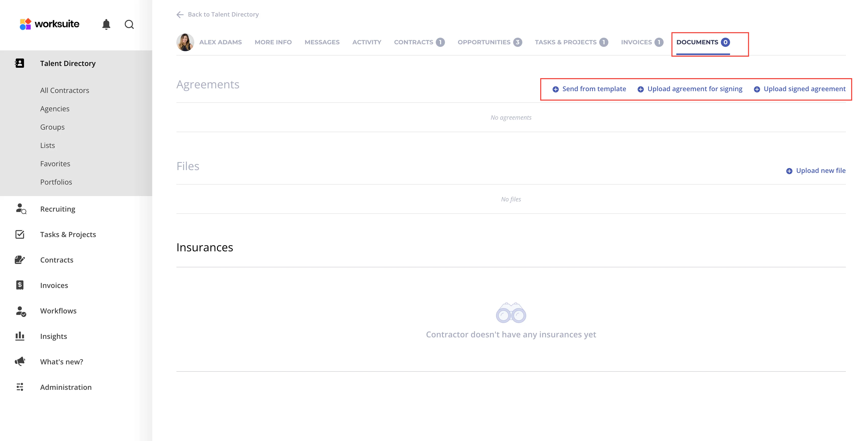The height and width of the screenshot is (441, 868).
Task: Click the Contracts pen icon in sidebar
Action: click(20, 260)
